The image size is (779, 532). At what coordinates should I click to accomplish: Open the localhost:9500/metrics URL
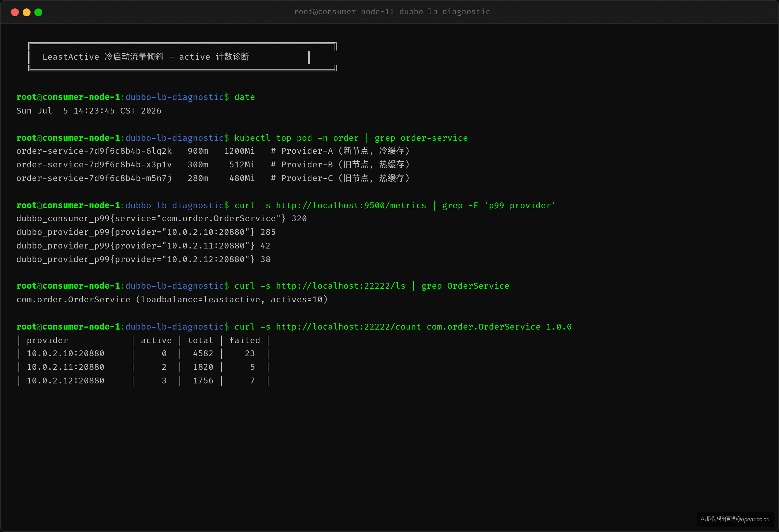351,205
